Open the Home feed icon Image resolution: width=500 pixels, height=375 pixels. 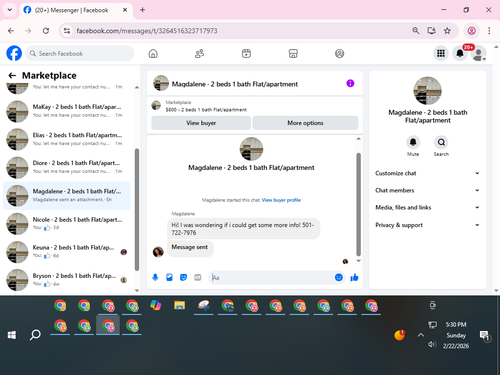(153, 53)
